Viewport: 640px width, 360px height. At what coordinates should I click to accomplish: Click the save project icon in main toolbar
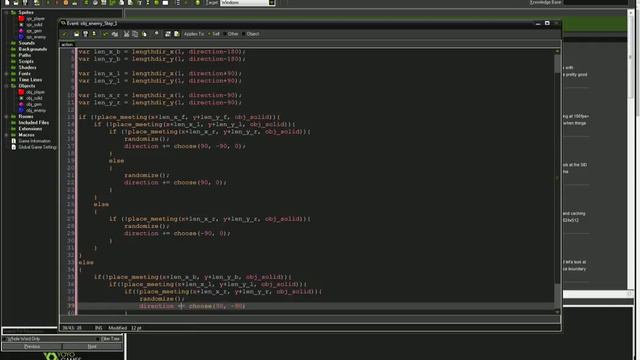pos(24,2)
